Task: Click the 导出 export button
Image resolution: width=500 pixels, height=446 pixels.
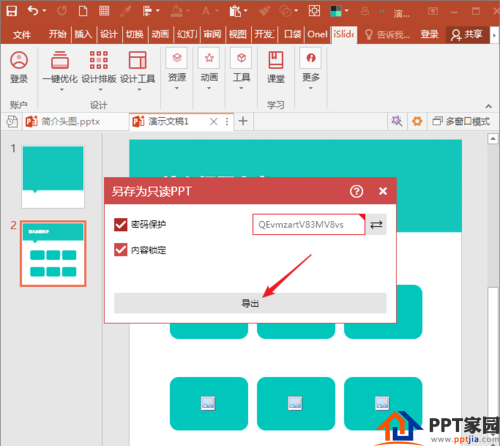Action: click(x=250, y=303)
